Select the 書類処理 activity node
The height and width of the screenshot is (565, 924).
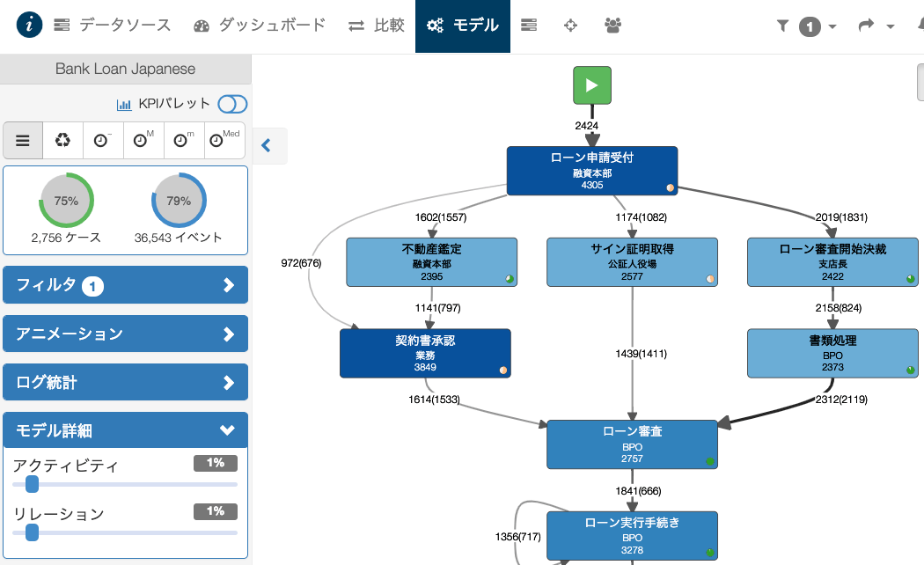point(832,354)
